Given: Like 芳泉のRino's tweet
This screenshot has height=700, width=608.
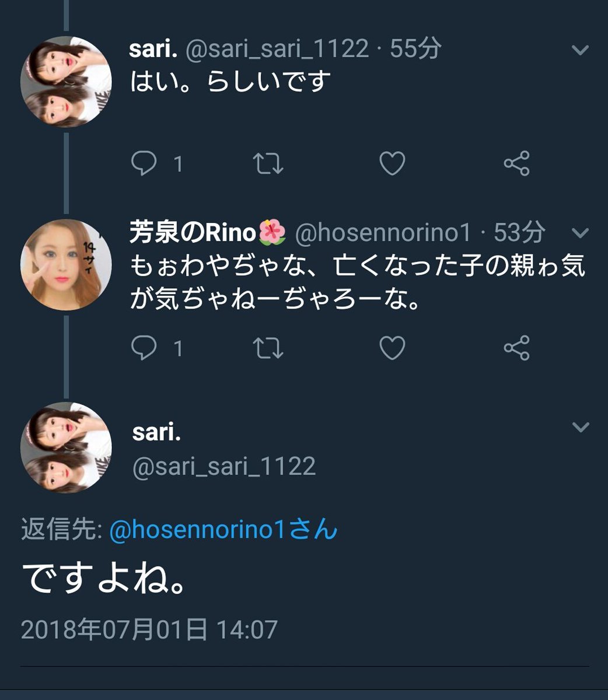Looking at the screenshot, I should click(x=392, y=348).
